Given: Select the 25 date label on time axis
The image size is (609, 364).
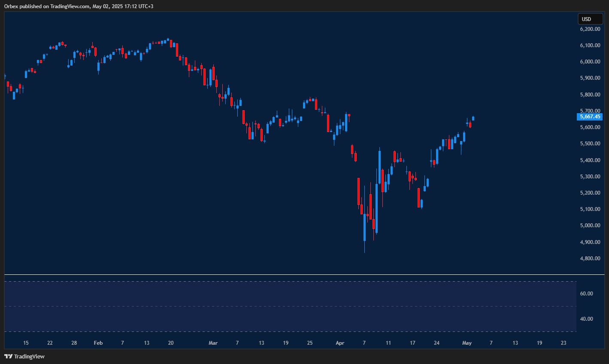Looking at the screenshot, I should coord(310,343).
